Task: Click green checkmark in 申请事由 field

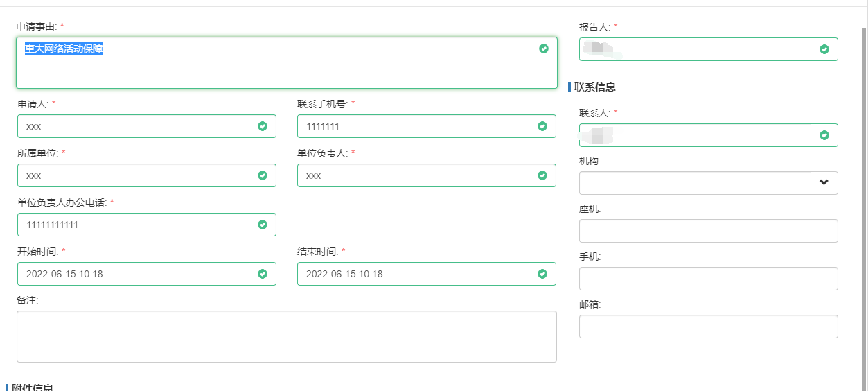Action: [544, 49]
